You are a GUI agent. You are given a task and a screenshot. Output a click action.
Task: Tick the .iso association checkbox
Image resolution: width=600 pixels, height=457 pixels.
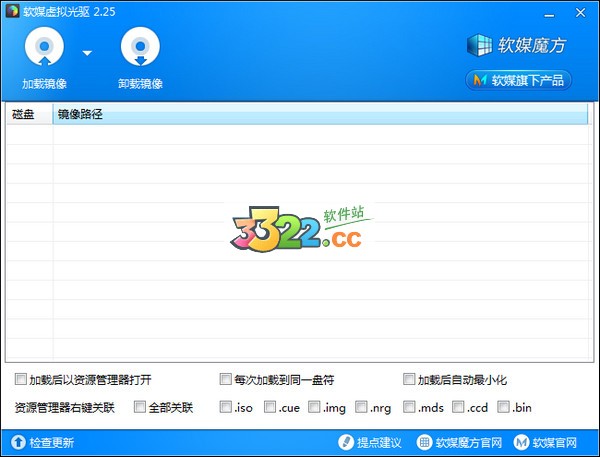(226, 406)
